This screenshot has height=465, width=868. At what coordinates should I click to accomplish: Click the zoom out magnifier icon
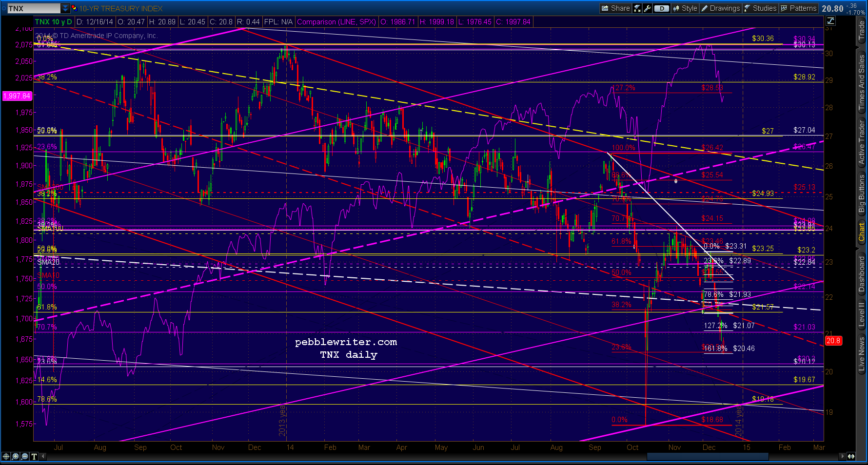click(25, 456)
